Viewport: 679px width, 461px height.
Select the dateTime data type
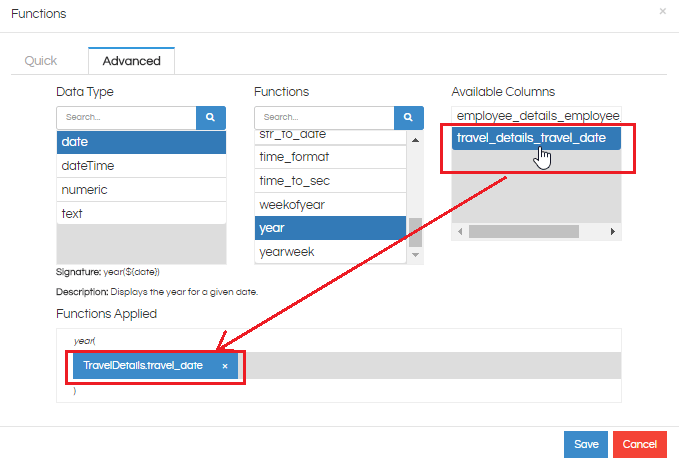[141, 166]
